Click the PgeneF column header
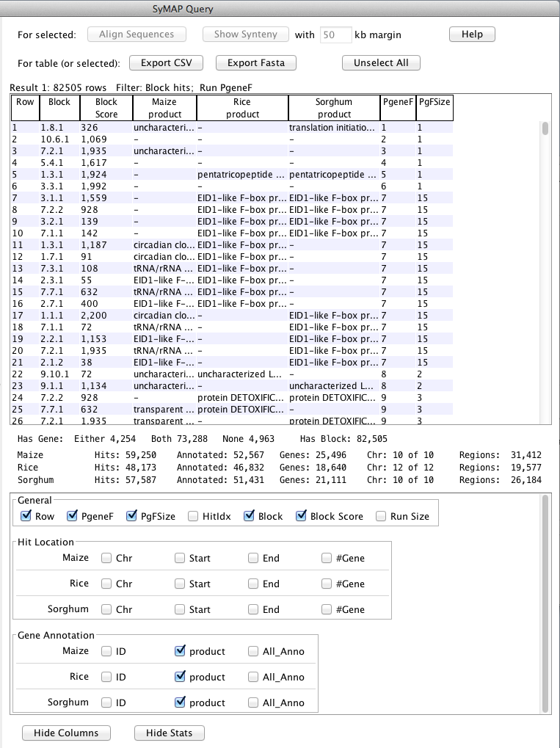 (398, 108)
